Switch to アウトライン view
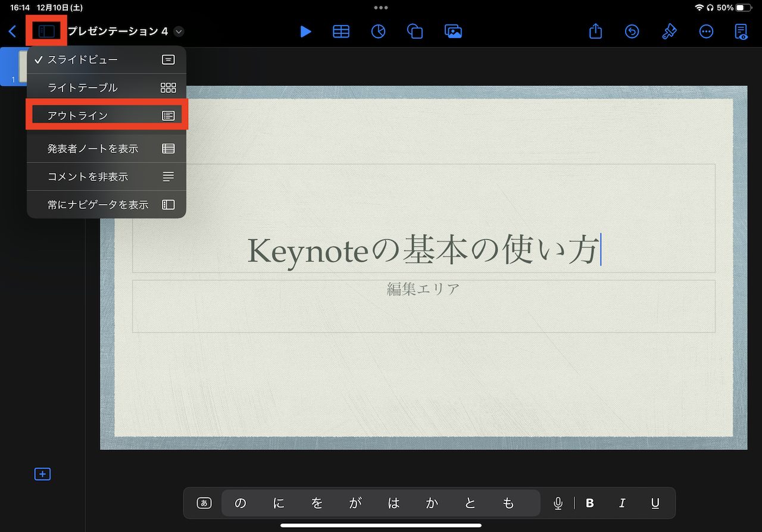Viewport: 762px width, 532px height. click(x=107, y=115)
